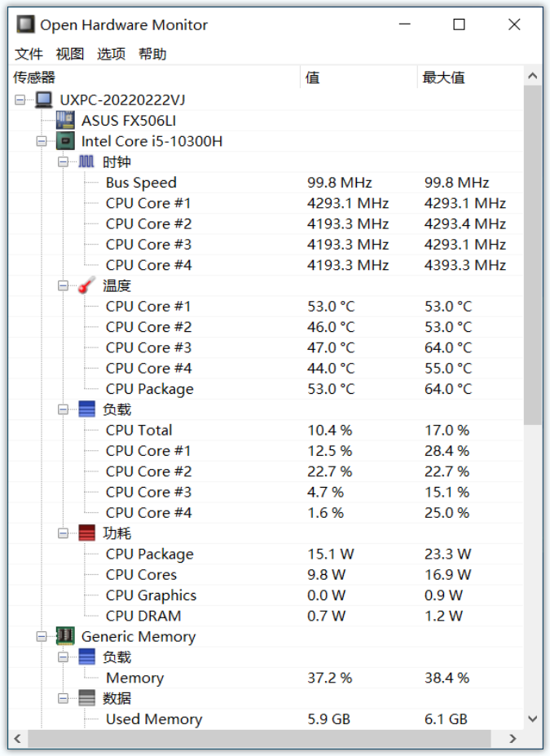Click the gray data icon beside 数据

(x=86, y=698)
